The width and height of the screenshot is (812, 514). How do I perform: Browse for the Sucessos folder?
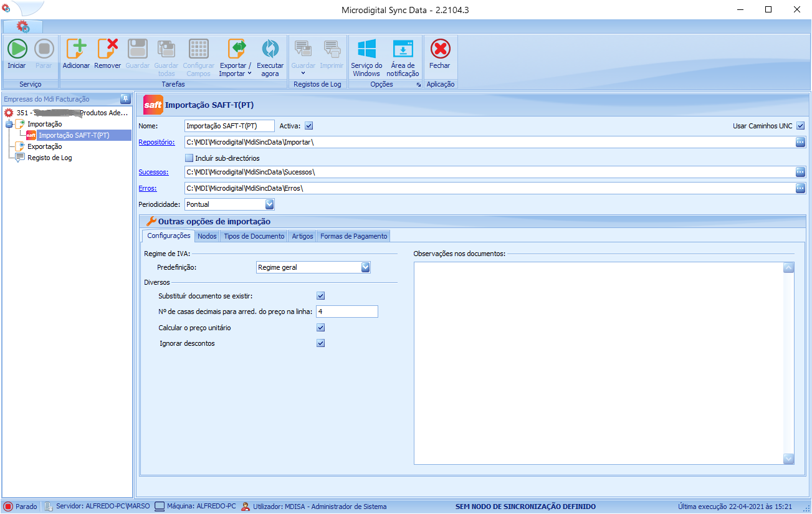(x=800, y=172)
